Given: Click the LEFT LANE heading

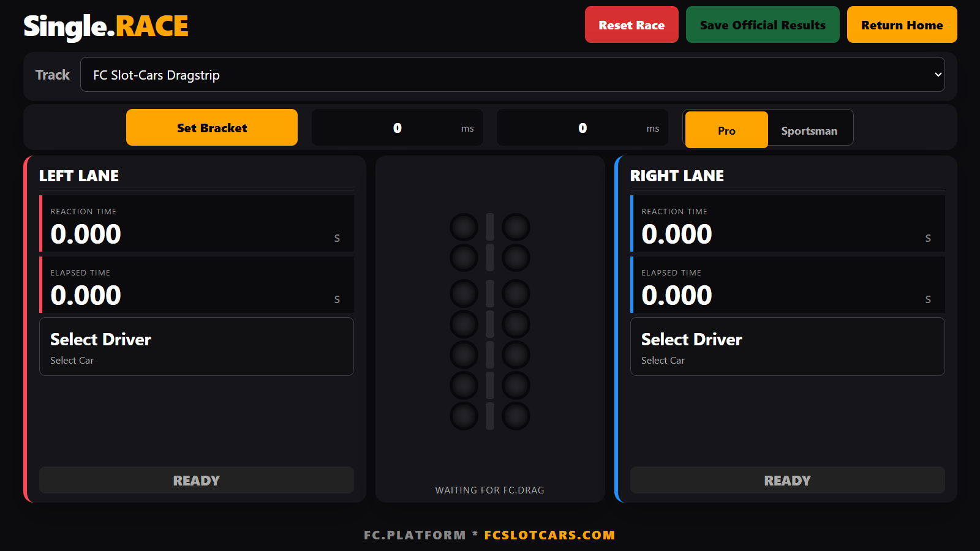Looking at the screenshot, I should 79,176.
